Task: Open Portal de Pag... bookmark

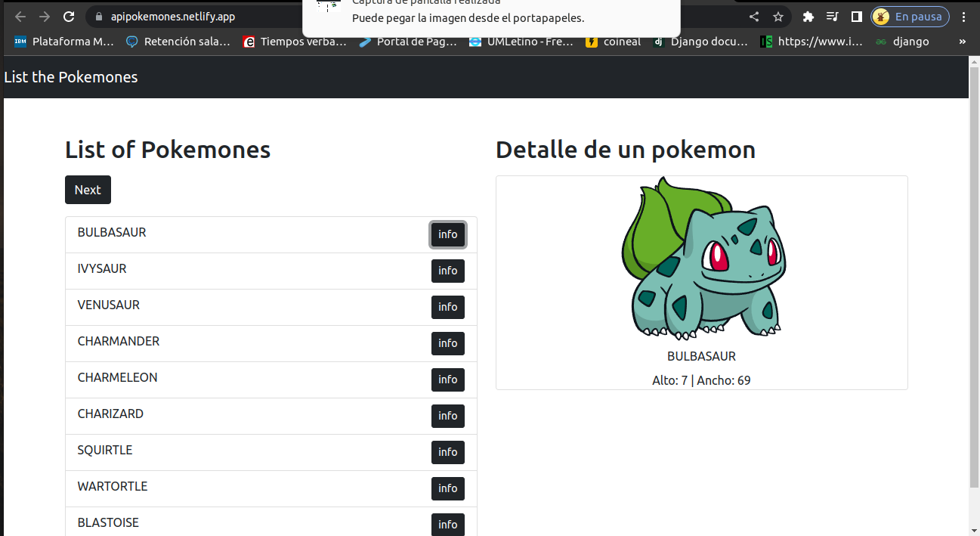Action: [408, 42]
